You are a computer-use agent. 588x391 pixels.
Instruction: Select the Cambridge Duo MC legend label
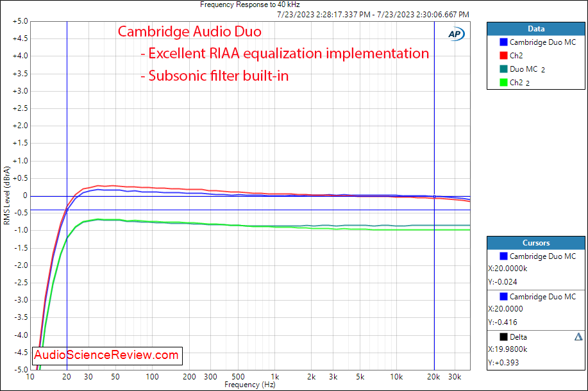point(542,42)
